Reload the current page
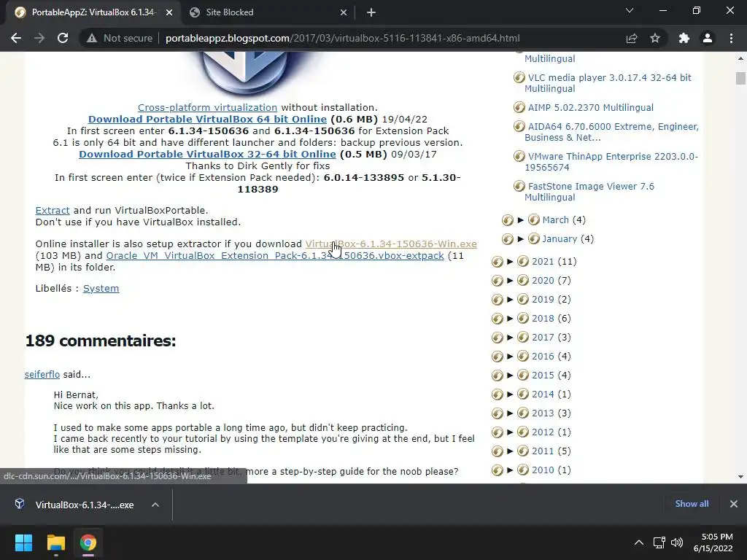Screen dimensions: 747x560 coord(63,38)
